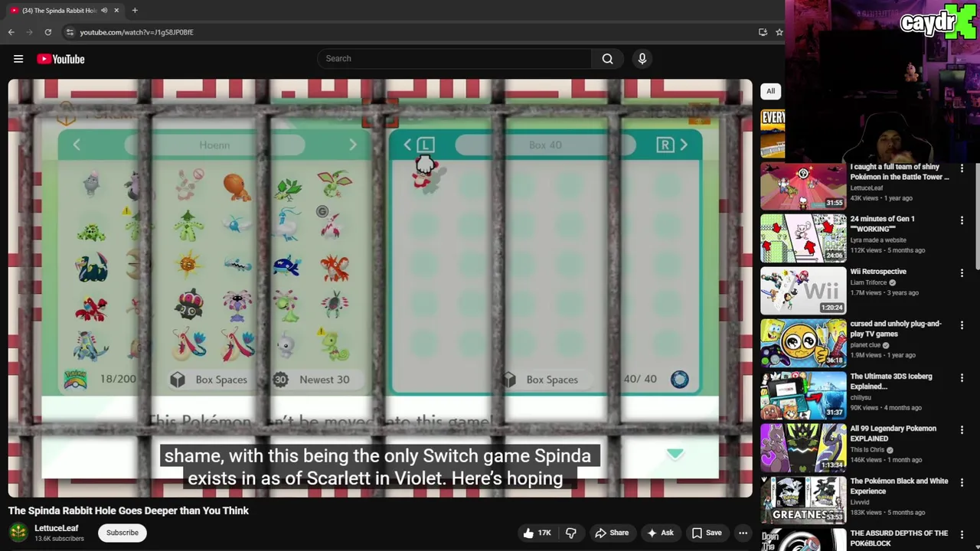980x551 pixels.
Task: Click the Ask button
Action: tap(660, 533)
